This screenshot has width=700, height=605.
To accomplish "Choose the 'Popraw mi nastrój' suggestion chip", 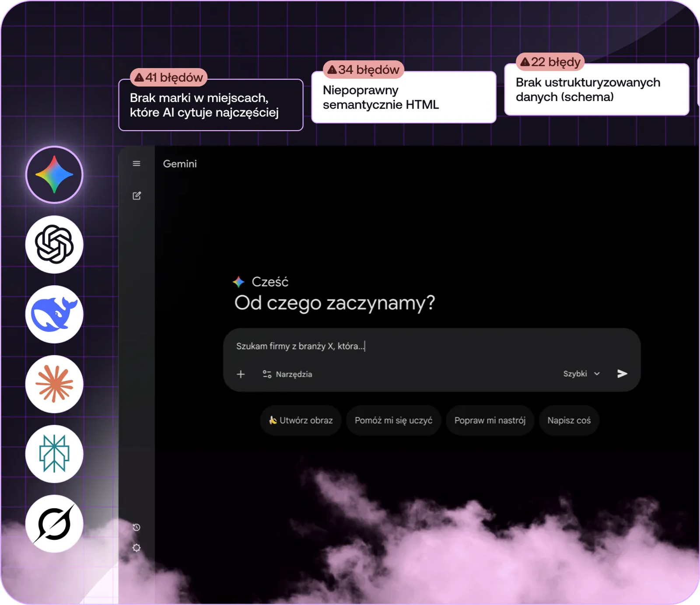I will (490, 420).
